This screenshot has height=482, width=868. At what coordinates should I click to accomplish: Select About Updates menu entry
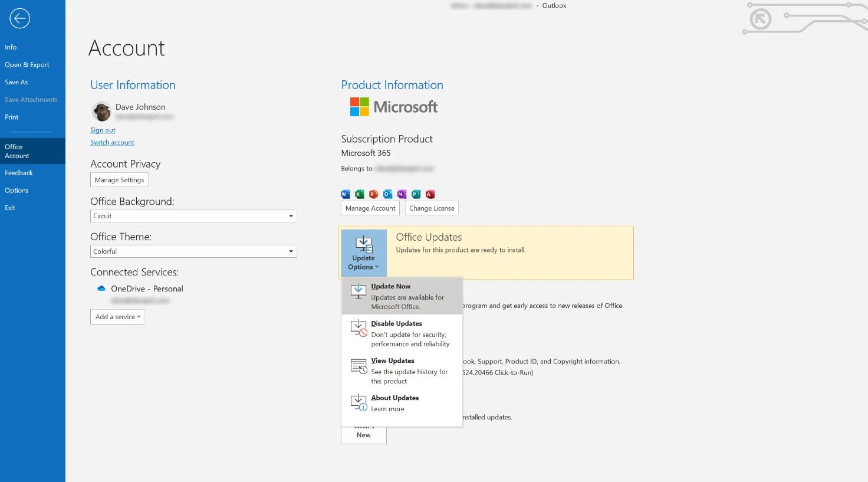[402, 404]
